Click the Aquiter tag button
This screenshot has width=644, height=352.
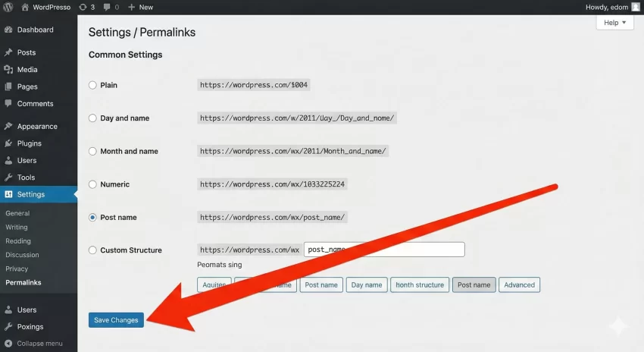point(214,284)
